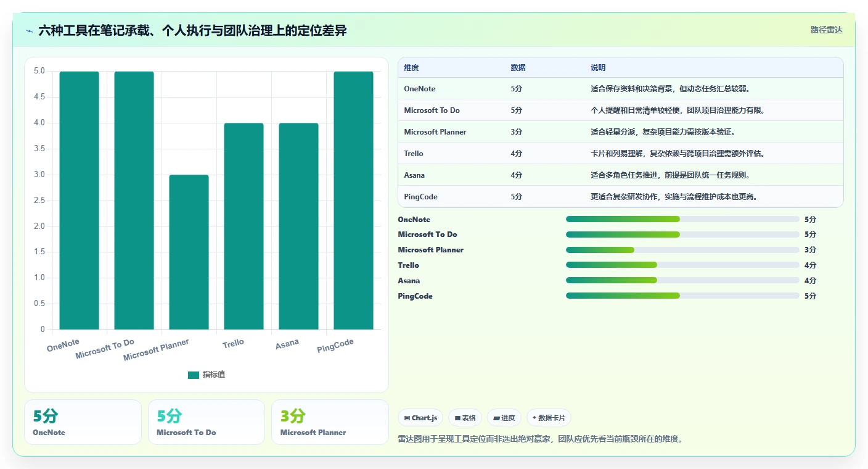Screen dimensions: 868x469
Task: Click description 个人提醒和日常清单较轻便
Action: tap(678, 110)
